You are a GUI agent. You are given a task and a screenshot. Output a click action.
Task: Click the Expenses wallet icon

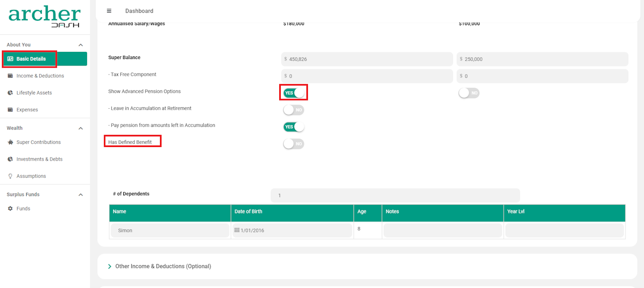11,110
